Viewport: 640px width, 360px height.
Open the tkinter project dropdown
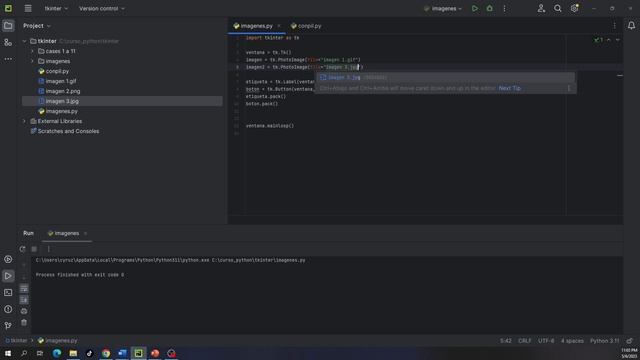click(56, 8)
